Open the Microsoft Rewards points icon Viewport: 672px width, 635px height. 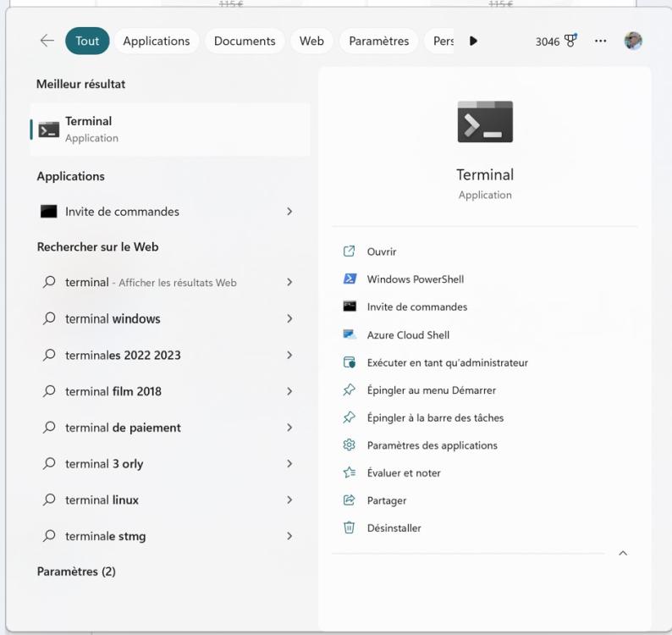pos(570,41)
